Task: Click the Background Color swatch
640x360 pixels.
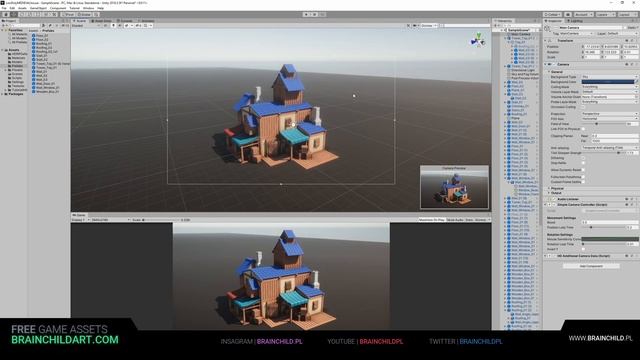Action: [x=608, y=82]
